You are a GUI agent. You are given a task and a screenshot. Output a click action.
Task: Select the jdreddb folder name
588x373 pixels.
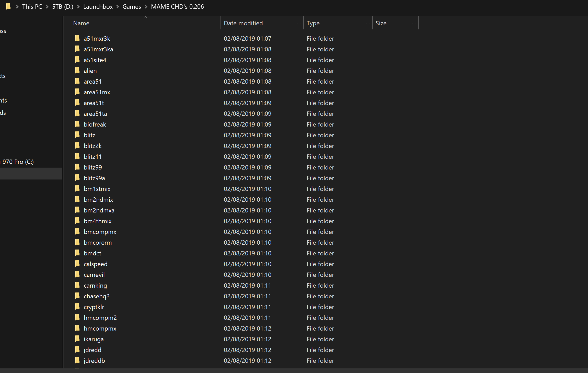click(x=94, y=361)
